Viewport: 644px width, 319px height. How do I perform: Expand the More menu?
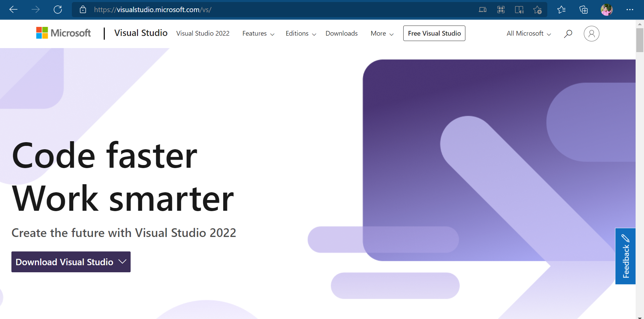[382, 33]
